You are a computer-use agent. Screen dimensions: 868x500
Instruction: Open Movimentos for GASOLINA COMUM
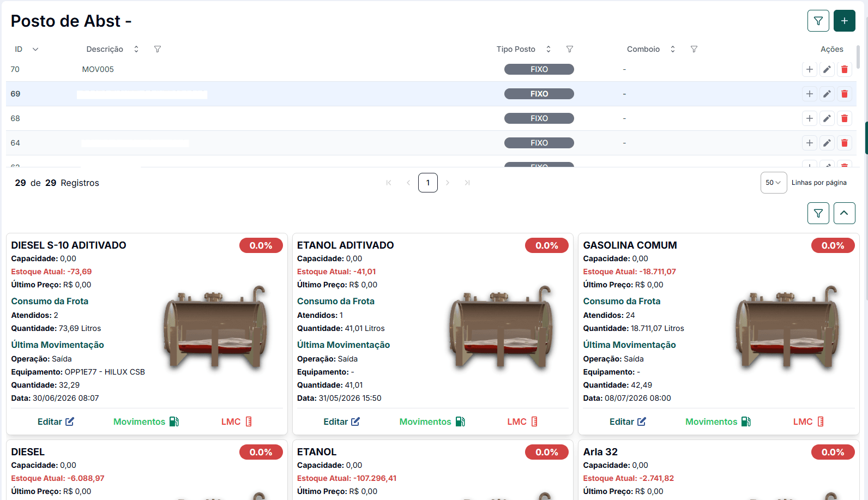click(718, 421)
